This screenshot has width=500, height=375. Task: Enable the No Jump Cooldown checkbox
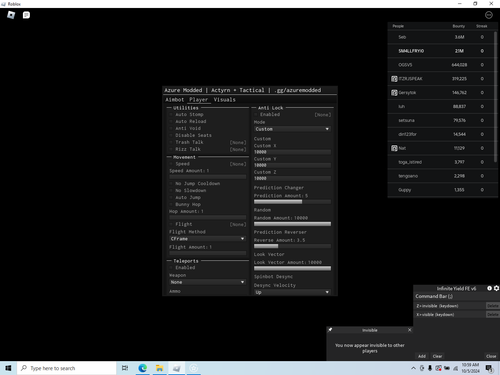coord(171,184)
